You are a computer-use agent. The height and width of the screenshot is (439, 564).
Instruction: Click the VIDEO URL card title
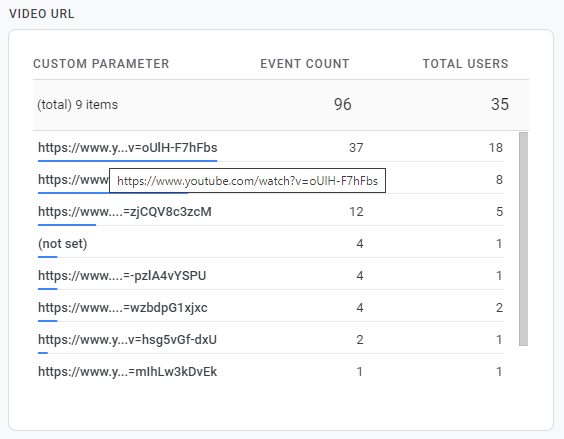(x=42, y=14)
